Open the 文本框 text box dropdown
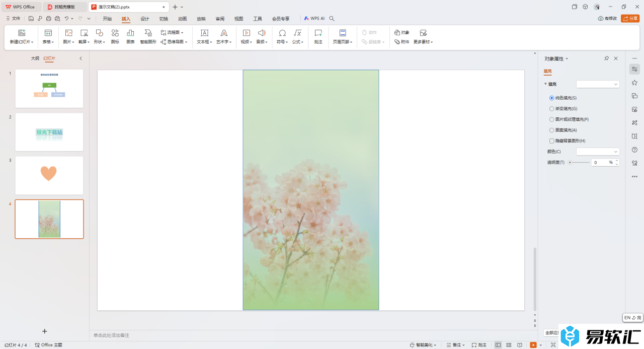Screen dimensions: 644x349 coord(204,42)
